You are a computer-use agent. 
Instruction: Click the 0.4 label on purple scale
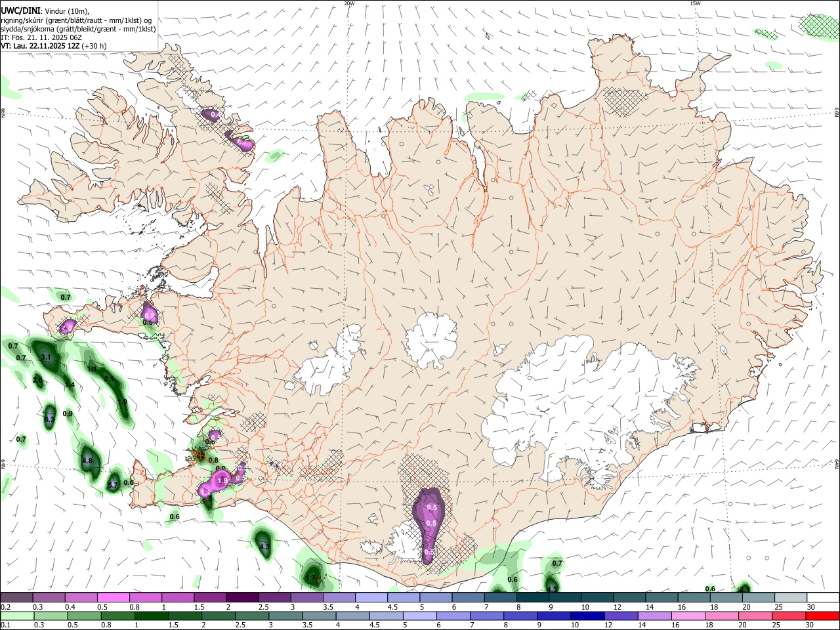click(70, 607)
